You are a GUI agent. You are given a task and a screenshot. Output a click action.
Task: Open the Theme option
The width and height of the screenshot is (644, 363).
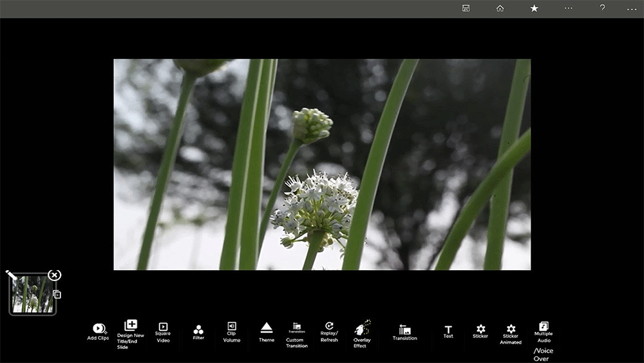point(267,328)
